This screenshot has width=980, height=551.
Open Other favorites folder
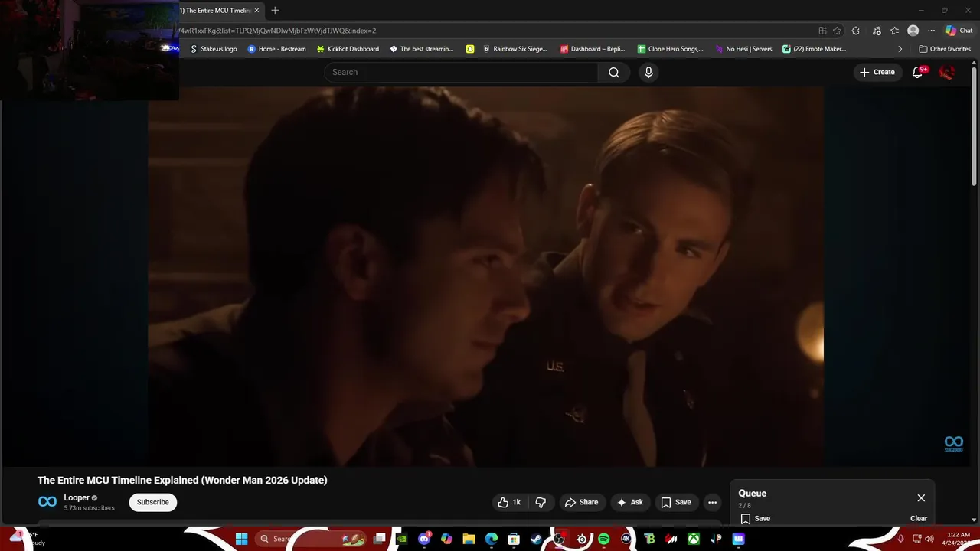945,49
